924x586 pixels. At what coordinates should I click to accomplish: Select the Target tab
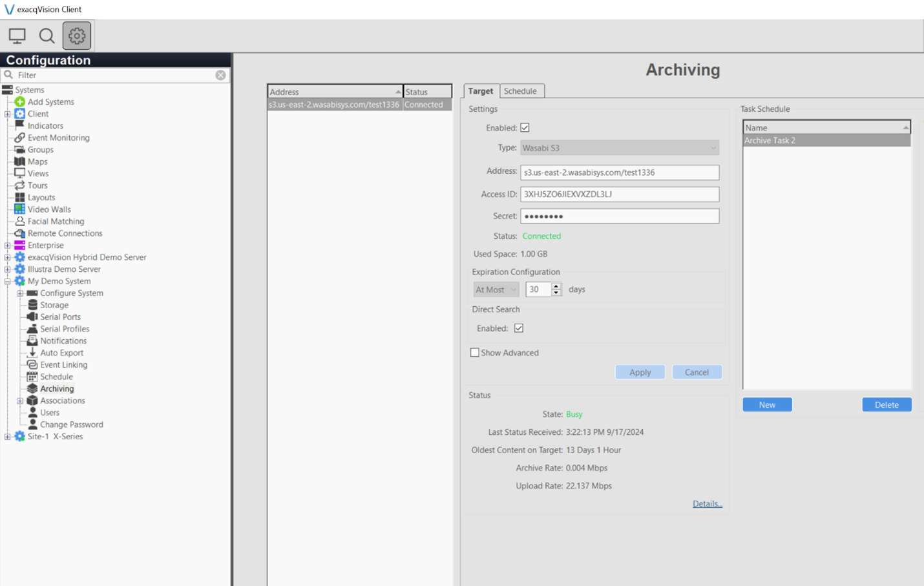click(x=481, y=91)
